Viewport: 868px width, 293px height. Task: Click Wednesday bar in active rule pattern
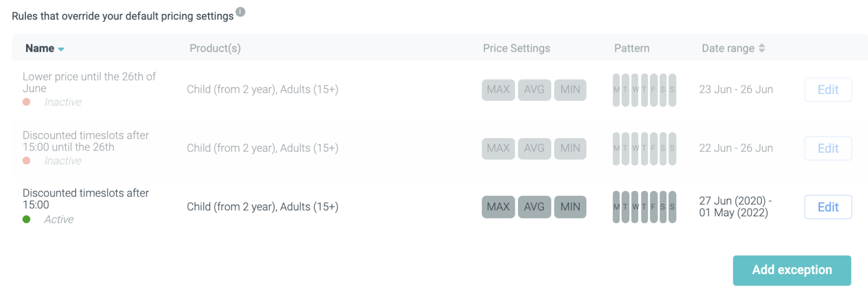click(635, 207)
